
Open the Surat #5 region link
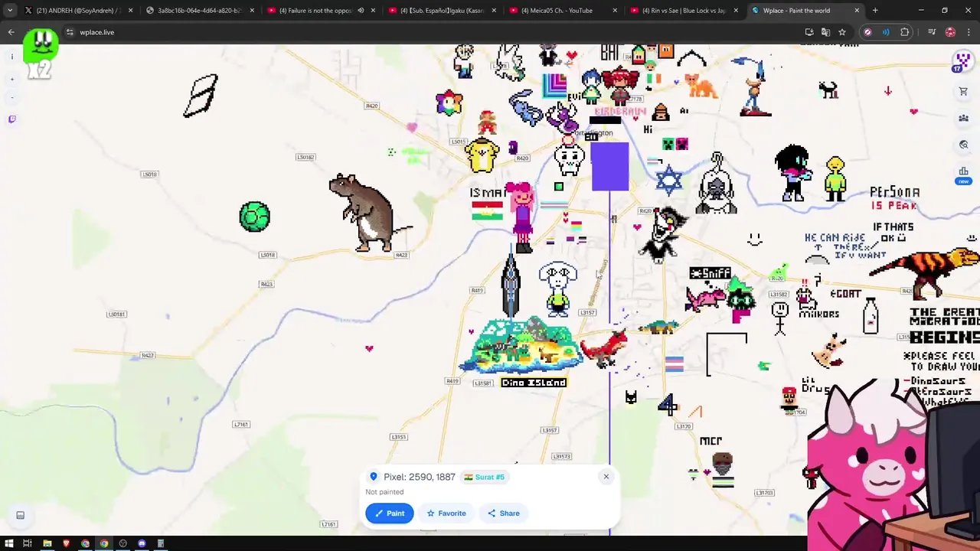tap(484, 477)
